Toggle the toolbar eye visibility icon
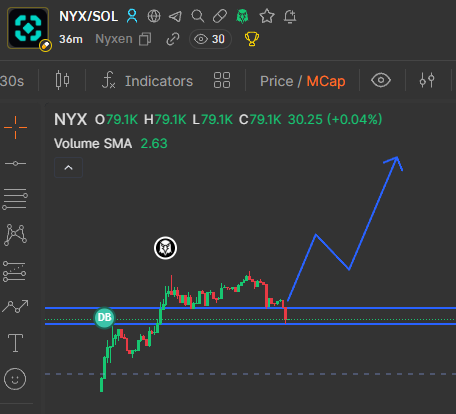 pyautogui.click(x=381, y=80)
